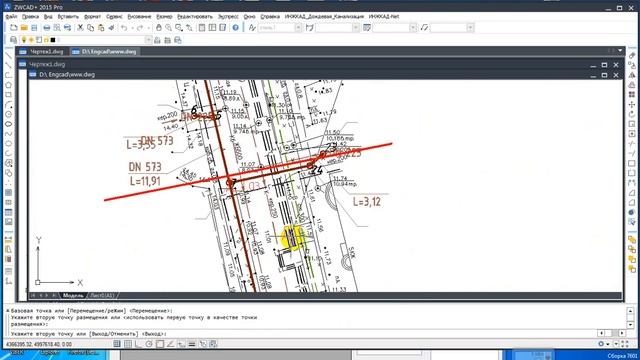The height and width of the screenshot is (360, 640).
Task: Paste from clipboard using toolbar icon
Action: [x=101, y=28]
